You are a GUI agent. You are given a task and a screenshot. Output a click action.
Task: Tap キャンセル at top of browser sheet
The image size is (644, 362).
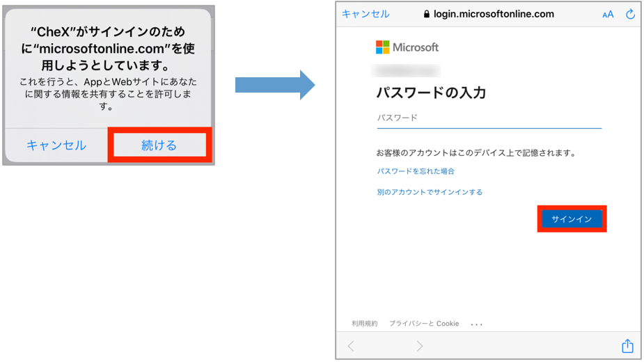[366, 14]
